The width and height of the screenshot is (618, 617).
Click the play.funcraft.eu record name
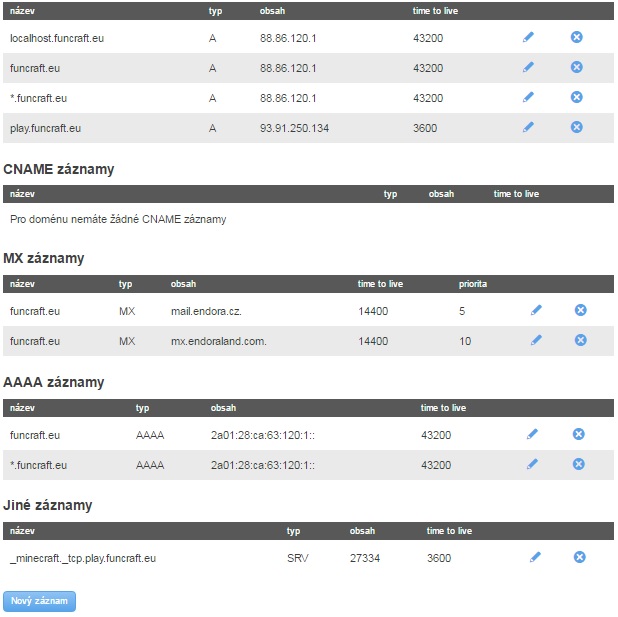pyautogui.click(x=46, y=128)
